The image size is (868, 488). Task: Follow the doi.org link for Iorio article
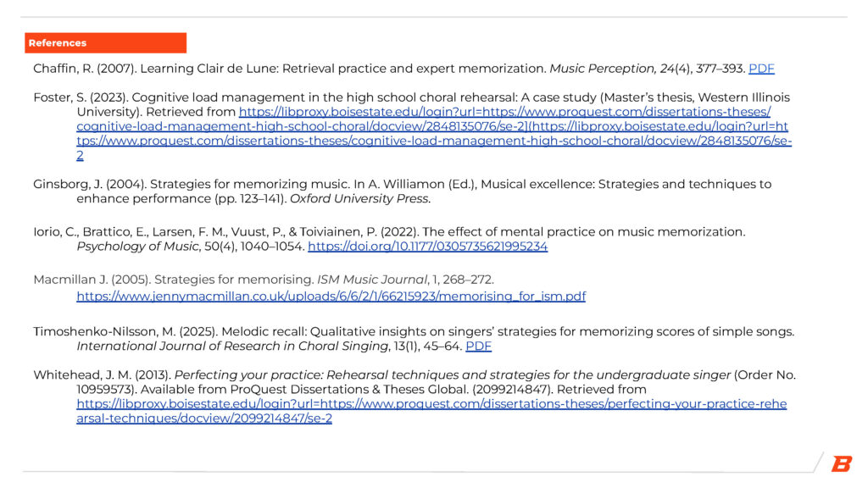pyautogui.click(x=427, y=247)
